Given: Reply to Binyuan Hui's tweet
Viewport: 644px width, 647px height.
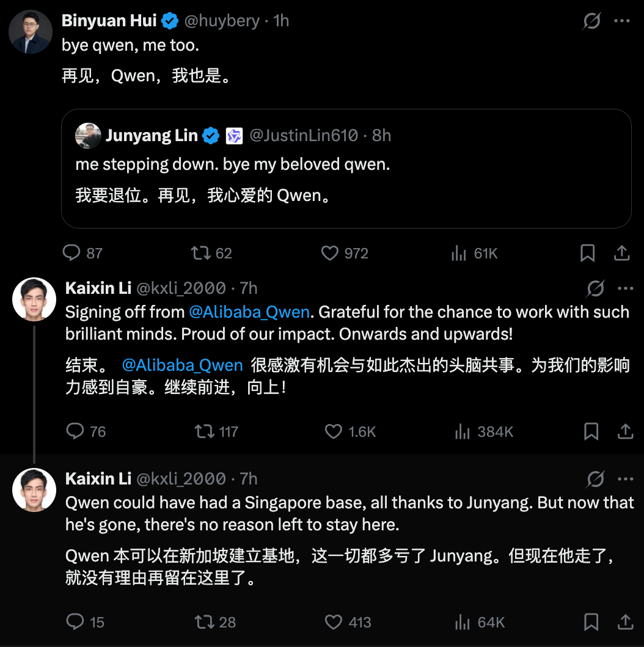Looking at the screenshot, I should [73, 252].
